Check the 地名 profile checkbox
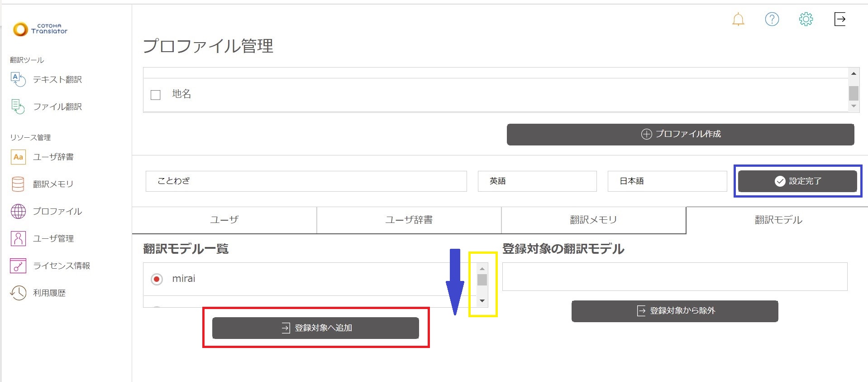Viewport: 868px width, 382px height. (156, 95)
